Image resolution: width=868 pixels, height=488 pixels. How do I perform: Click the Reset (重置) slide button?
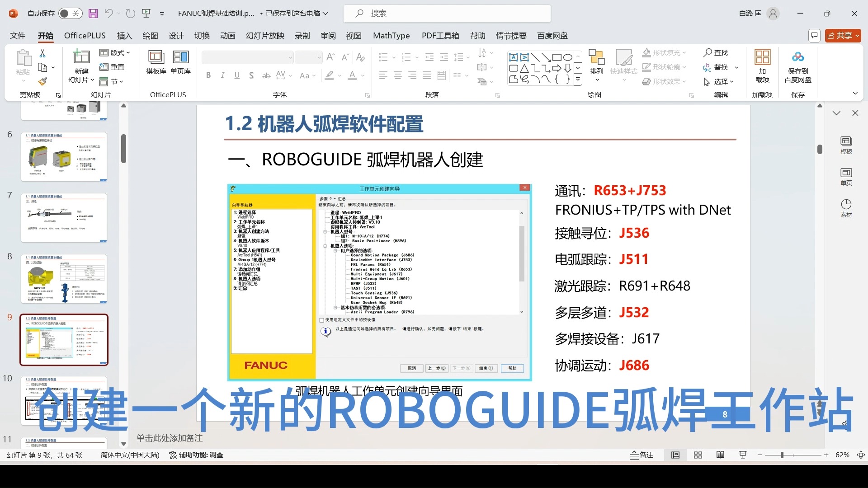[112, 67]
